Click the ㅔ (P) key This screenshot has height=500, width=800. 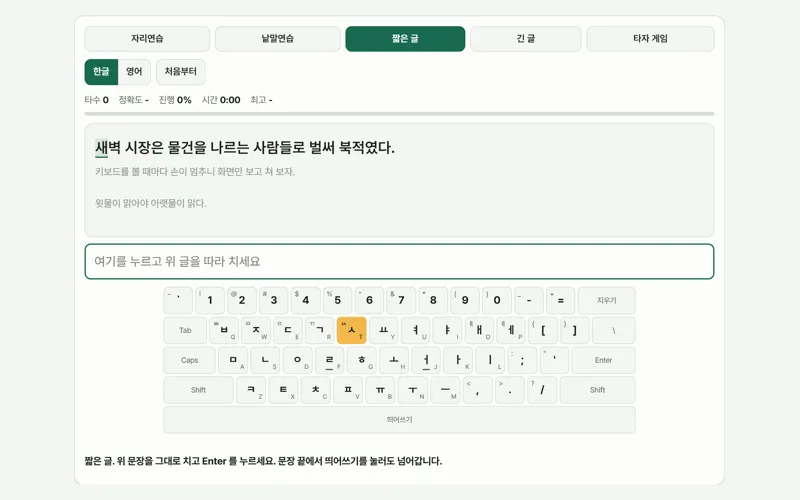click(x=511, y=330)
